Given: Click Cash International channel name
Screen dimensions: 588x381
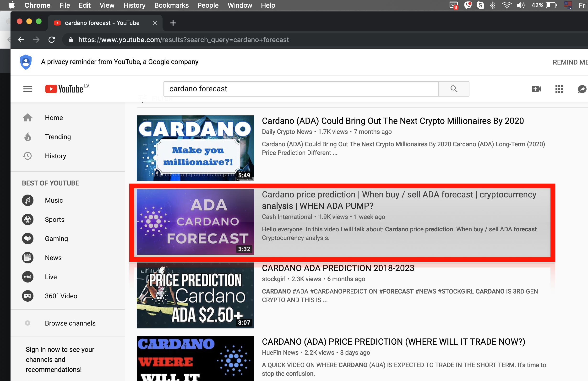Looking at the screenshot, I should [287, 217].
